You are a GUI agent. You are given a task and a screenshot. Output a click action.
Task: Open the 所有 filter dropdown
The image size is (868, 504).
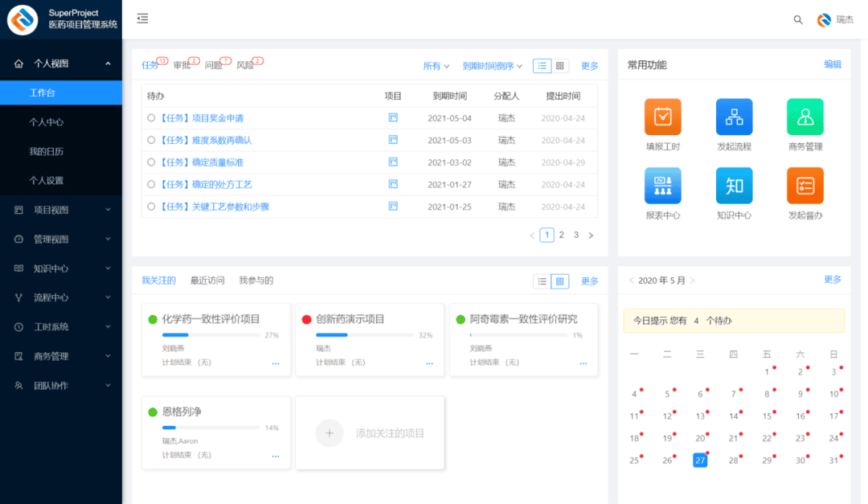(436, 66)
